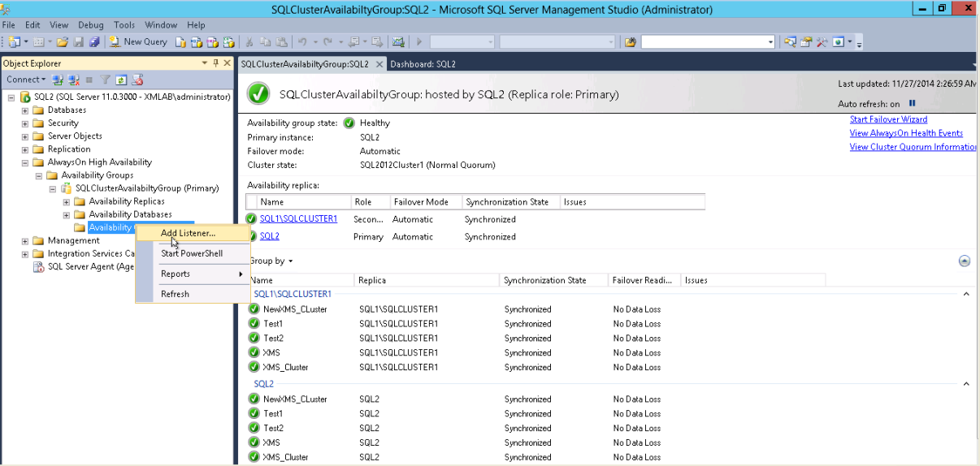Open the Connect dropdown in Object Explorer
Viewport: 980px width, 466px height.
click(x=26, y=80)
